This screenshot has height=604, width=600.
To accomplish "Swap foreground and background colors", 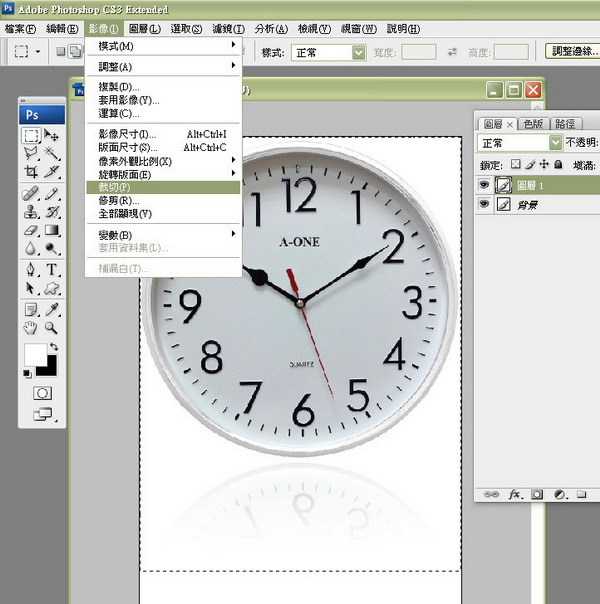I will click(54, 346).
